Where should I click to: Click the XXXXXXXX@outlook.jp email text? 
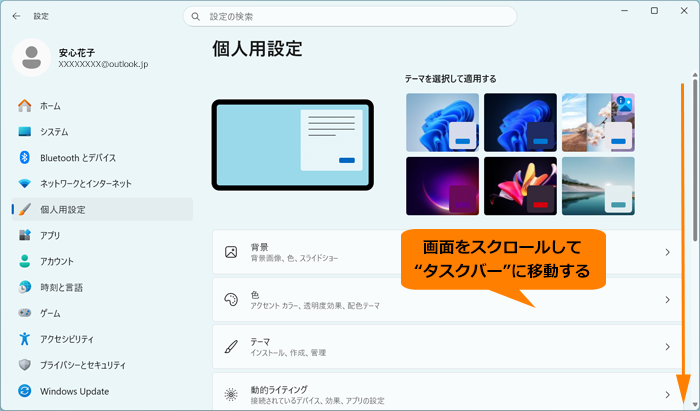tap(103, 64)
